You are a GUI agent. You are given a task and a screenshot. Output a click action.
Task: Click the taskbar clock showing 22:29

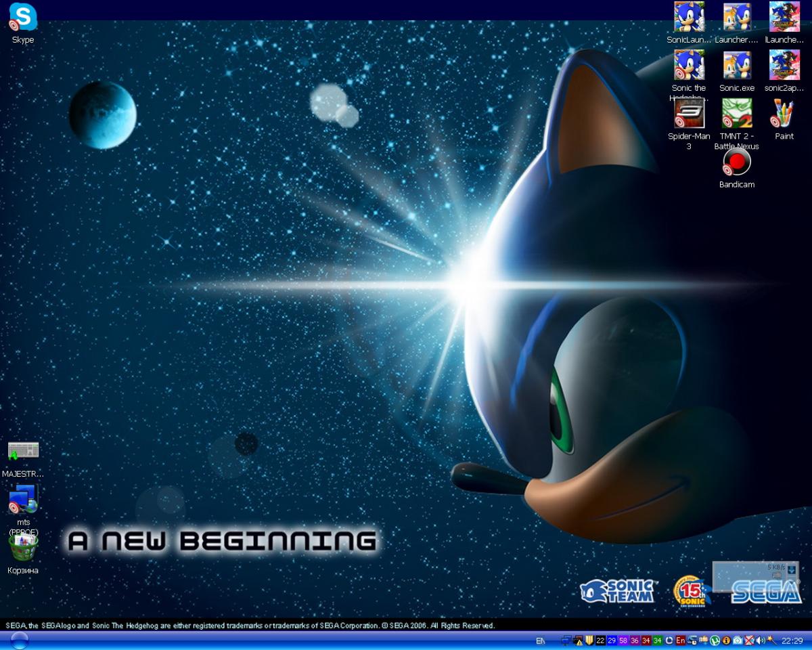coord(792,641)
